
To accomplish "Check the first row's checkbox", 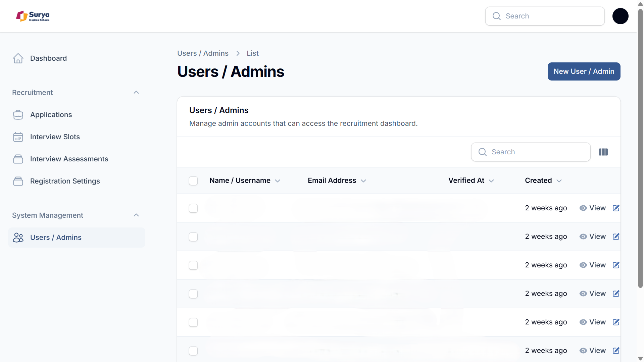I will point(193,208).
